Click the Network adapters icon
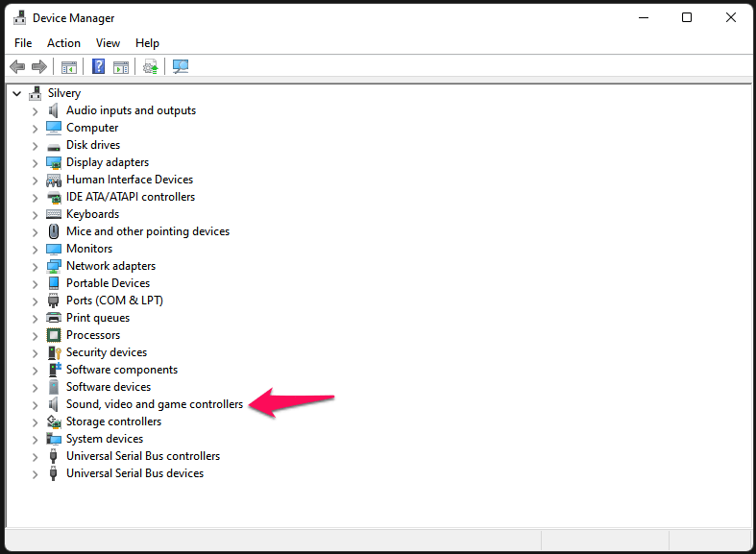Image resolution: width=756 pixels, height=554 pixels. tap(54, 266)
